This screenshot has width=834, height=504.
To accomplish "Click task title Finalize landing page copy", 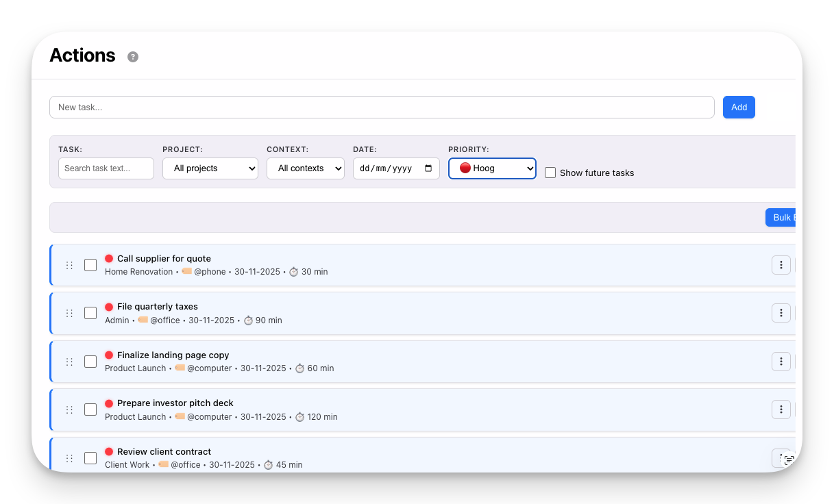I will 173,355.
